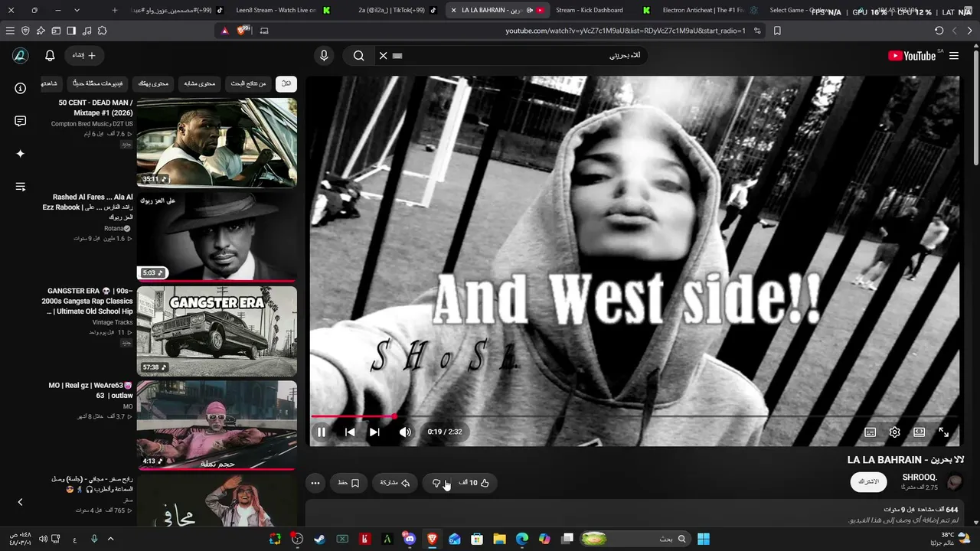Open the إنشاء create button

[x=84, y=55]
